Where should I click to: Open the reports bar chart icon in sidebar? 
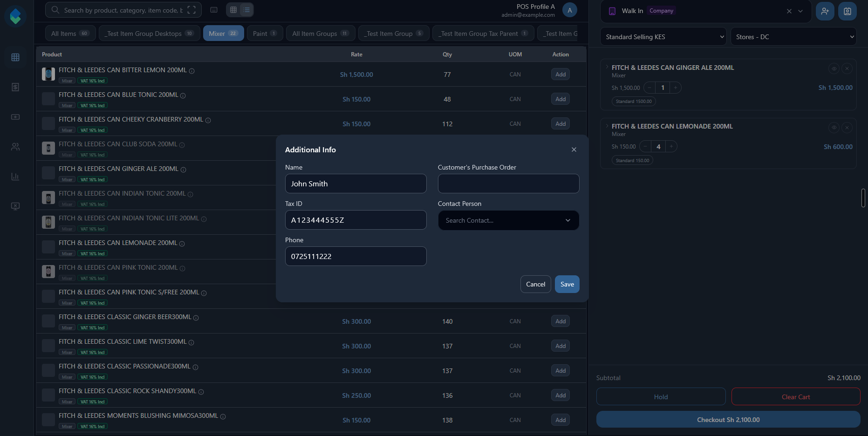tap(15, 177)
